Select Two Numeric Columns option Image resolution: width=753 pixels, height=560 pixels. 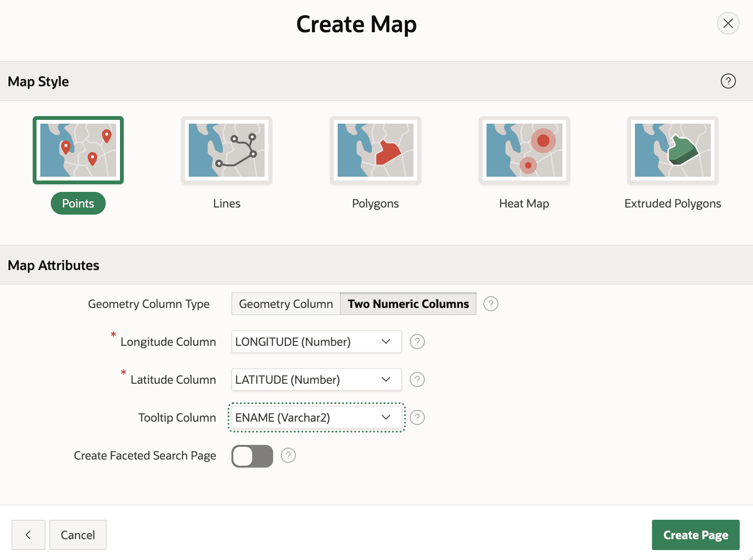point(408,304)
